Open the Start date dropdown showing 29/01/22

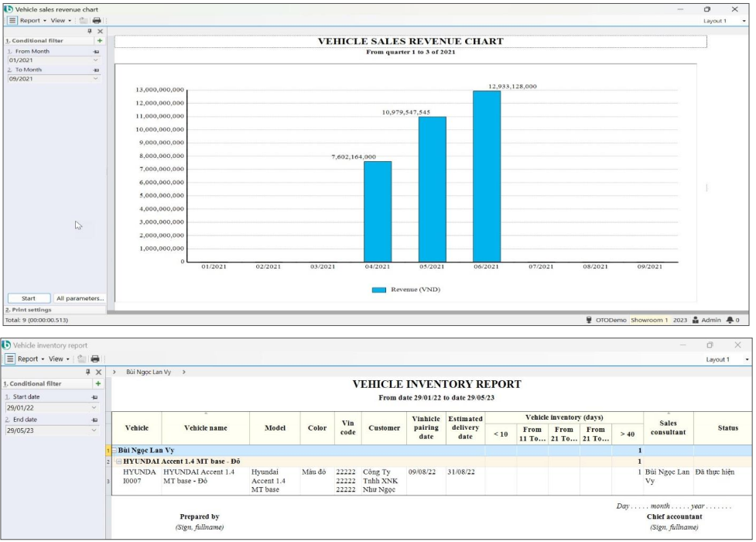pos(94,406)
